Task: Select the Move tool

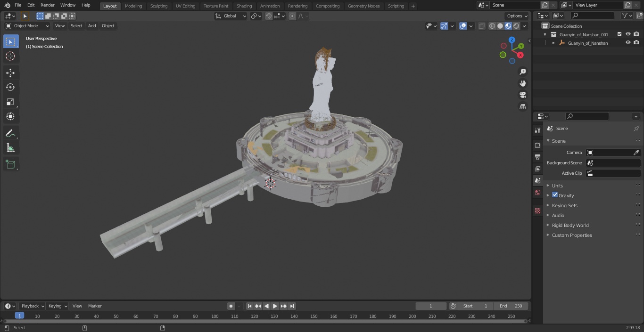Action: click(10, 73)
